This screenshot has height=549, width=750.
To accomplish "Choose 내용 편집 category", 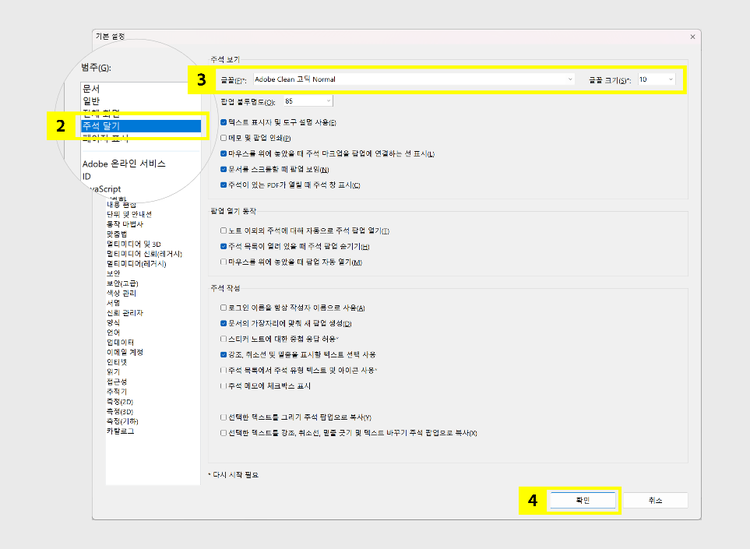I will click(121, 205).
